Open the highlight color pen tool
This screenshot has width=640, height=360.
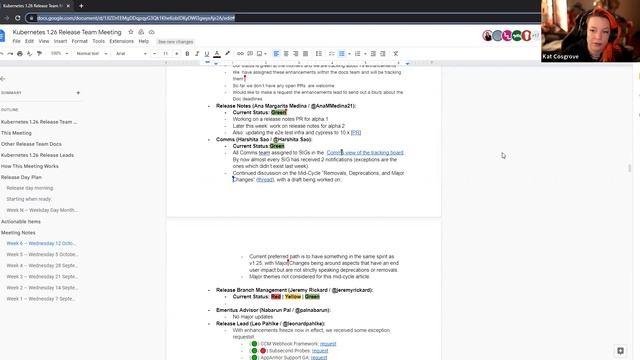(227, 53)
